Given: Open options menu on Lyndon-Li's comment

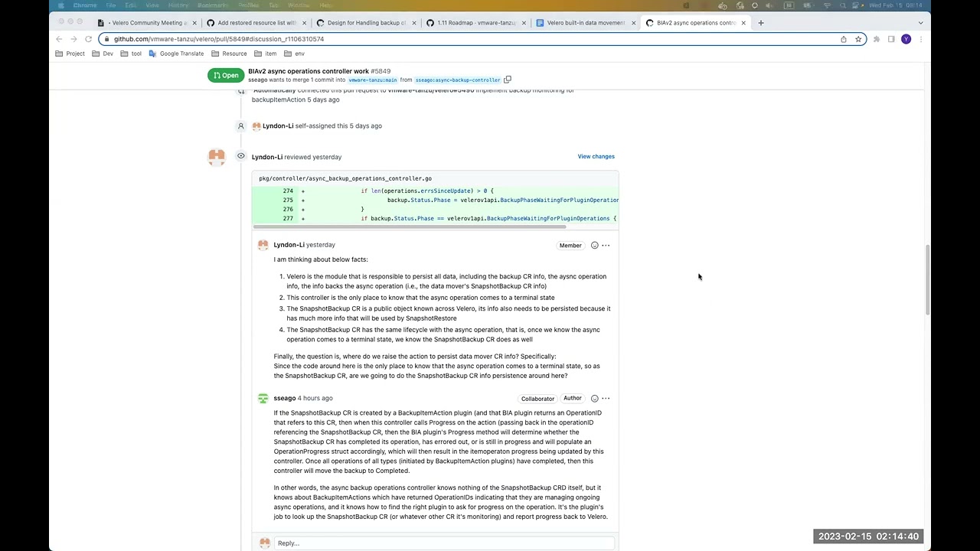Looking at the screenshot, I should [606, 246].
